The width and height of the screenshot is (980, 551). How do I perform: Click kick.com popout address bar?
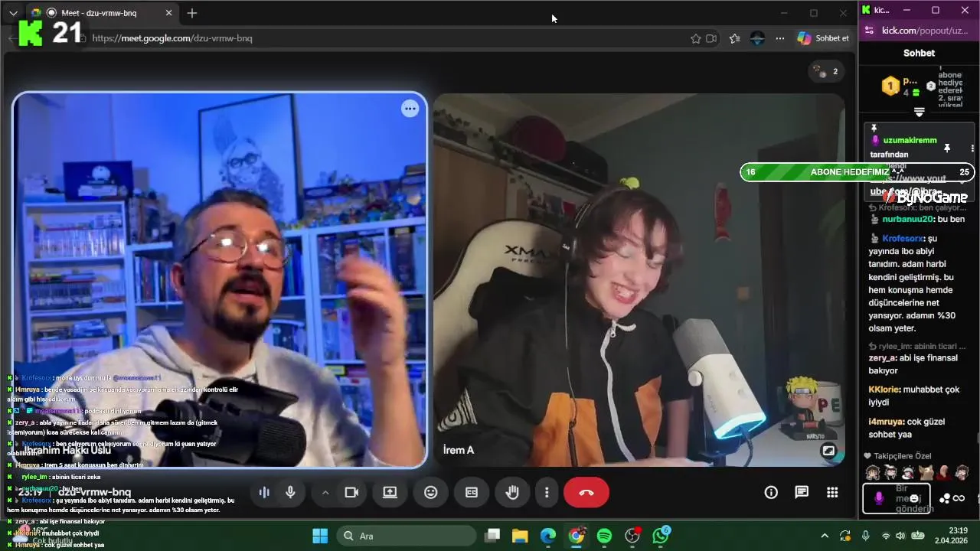[925, 31]
